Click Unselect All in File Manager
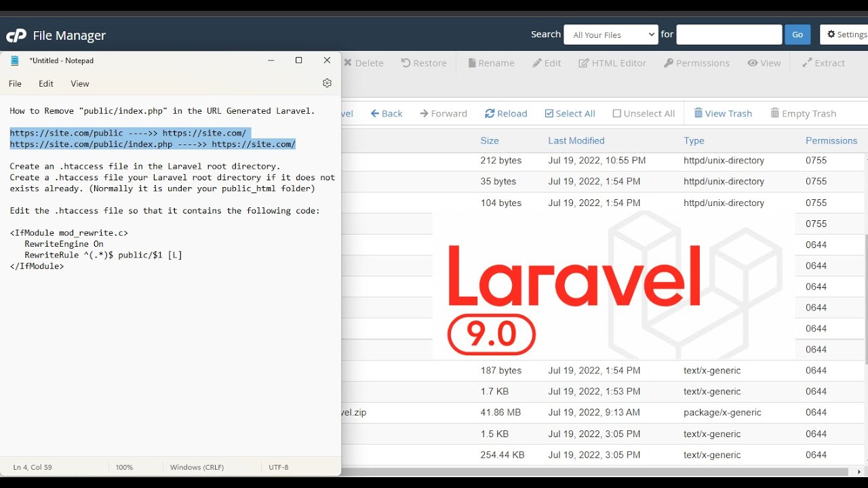The width and height of the screenshot is (868, 488). pyautogui.click(x=644, y=113)
